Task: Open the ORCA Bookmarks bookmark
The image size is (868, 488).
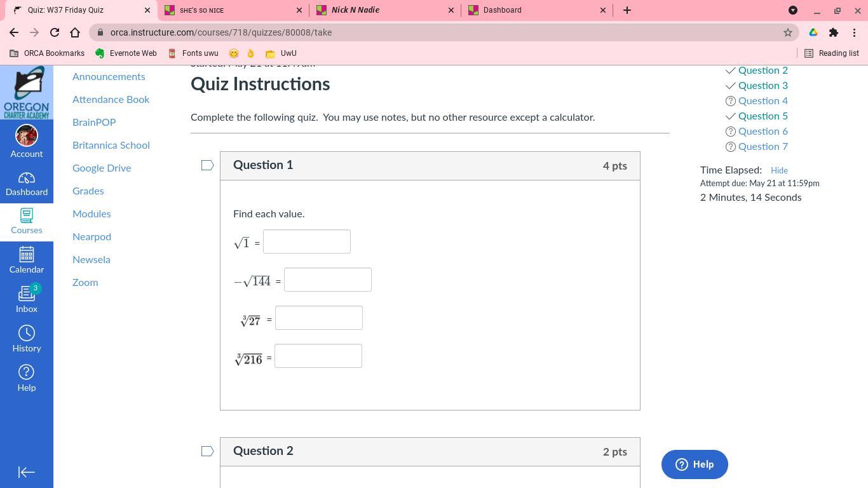Action: click(x=47, y=53)
